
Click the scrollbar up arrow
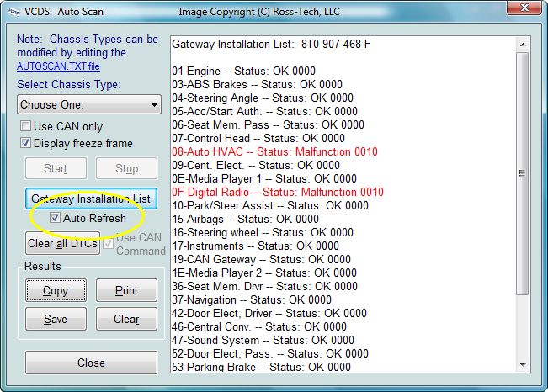click(523, 45)
